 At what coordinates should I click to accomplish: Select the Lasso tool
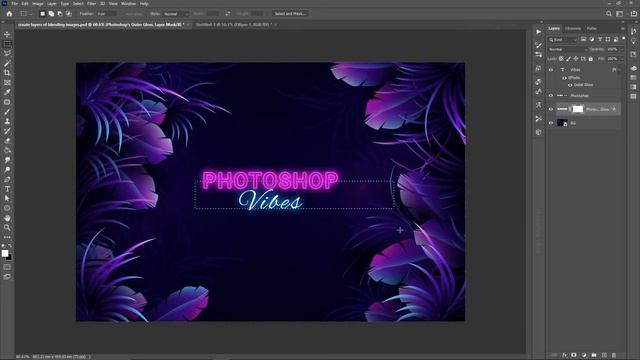click(x=7, y=53)
